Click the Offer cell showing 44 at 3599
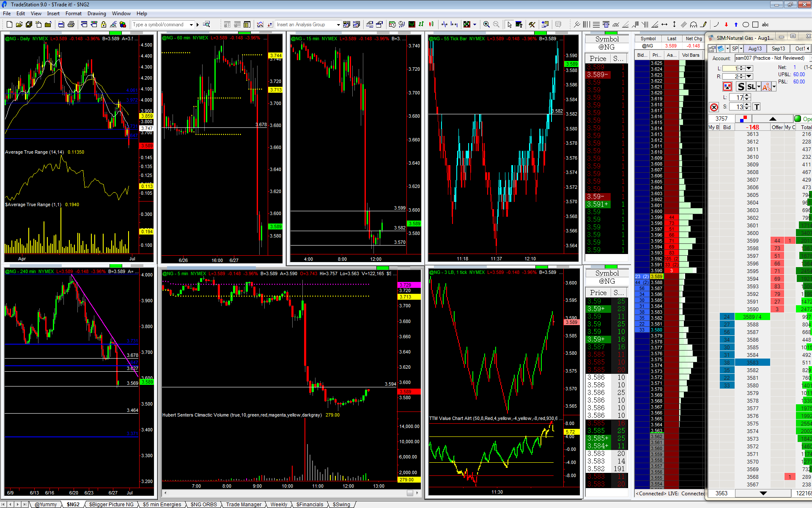The width and height of the screenshot is (812, 508). pos(777,240)
